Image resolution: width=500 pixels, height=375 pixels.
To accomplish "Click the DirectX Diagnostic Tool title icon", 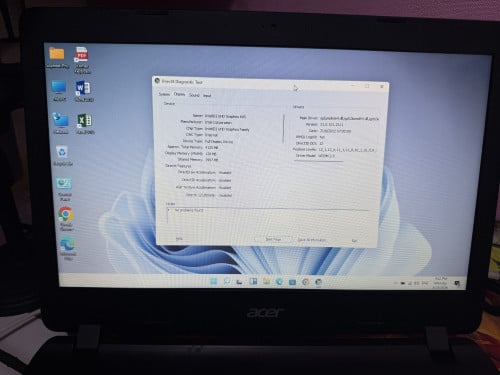I will 157,81.
